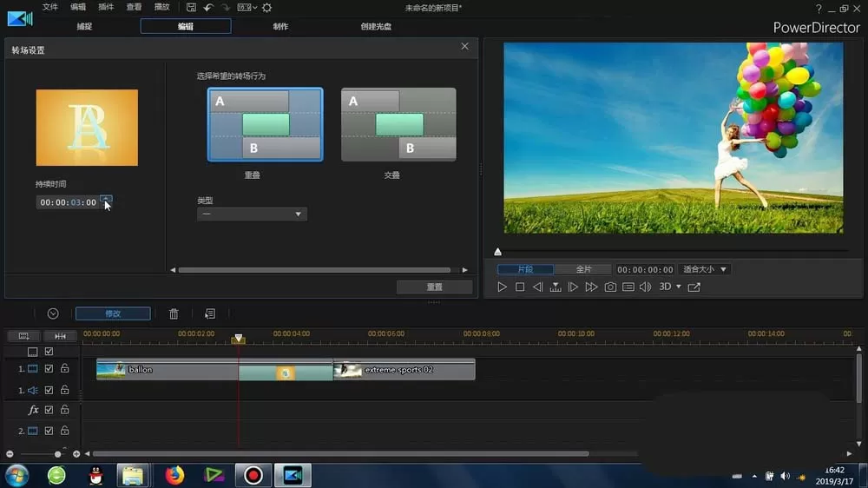Toggle the 3D preview mode button
This screenshot has height=488, width=868.
(665, 287)
